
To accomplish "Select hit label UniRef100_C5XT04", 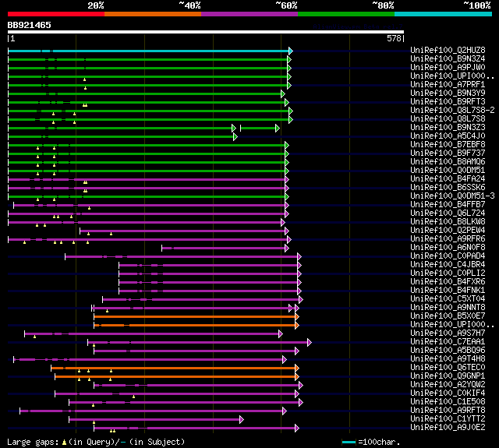I will [x=448, y=299].
